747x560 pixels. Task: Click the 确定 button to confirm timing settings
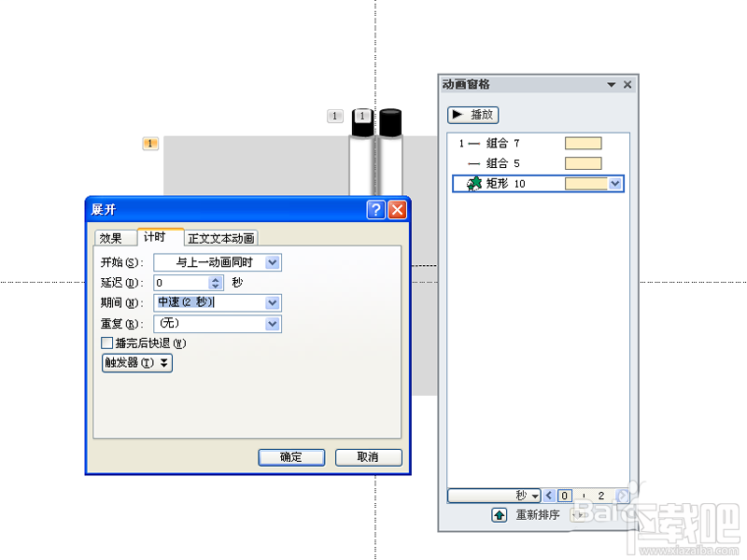(x=291, y=457)
